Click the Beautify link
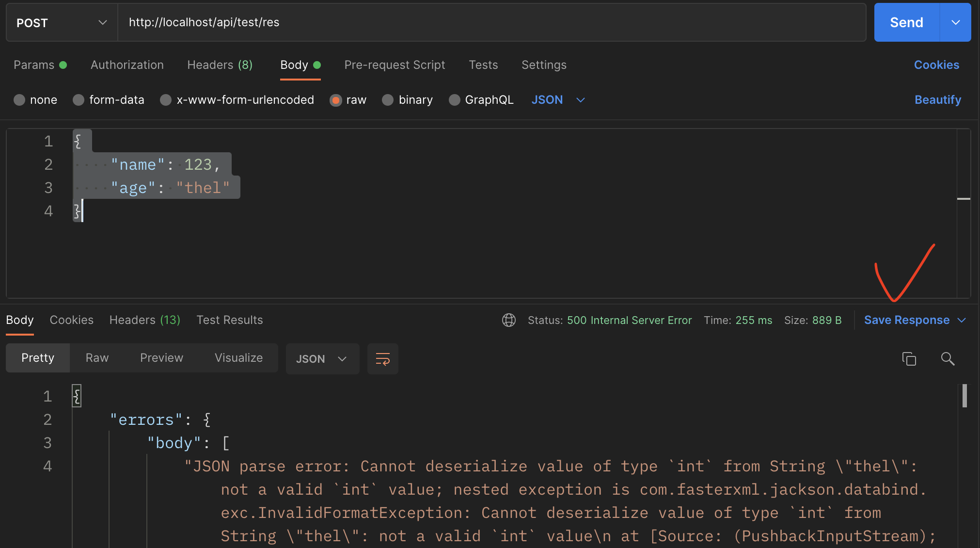Image resolution: width=980 pixels, height=548 pixels. [x=937, y=100]
